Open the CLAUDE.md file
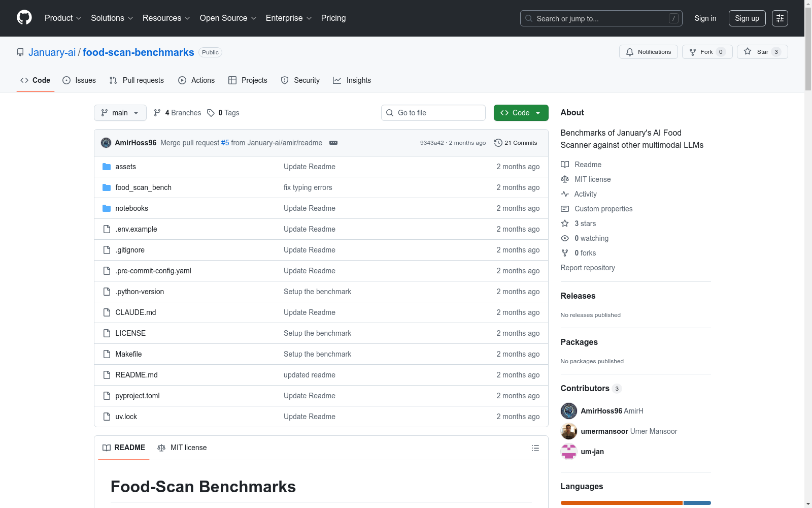Screen dimensions: 812x508 pyautogui.click(x=136, y=312)
